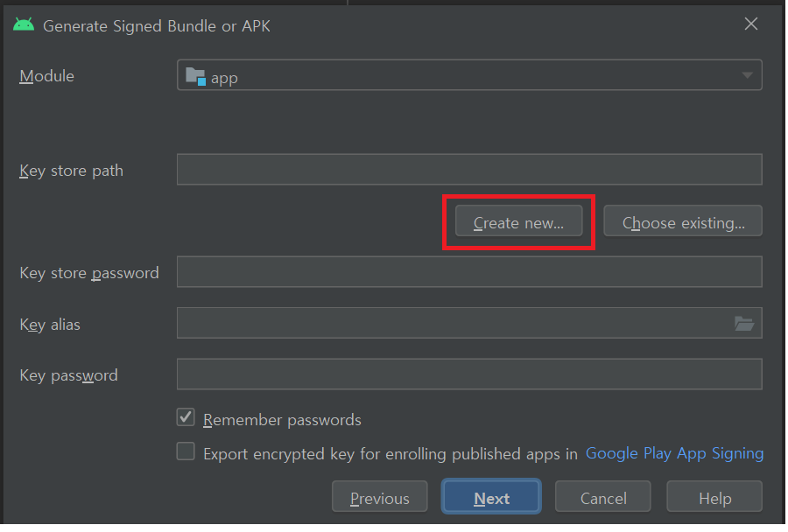Focus the Key store path field

pos(468,170)
